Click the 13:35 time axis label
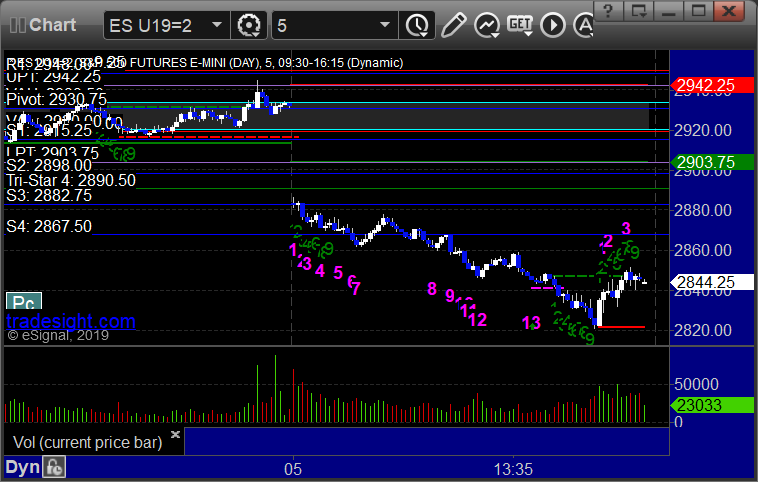Viewport: 758px width, 482px height. tap(513, 469)
